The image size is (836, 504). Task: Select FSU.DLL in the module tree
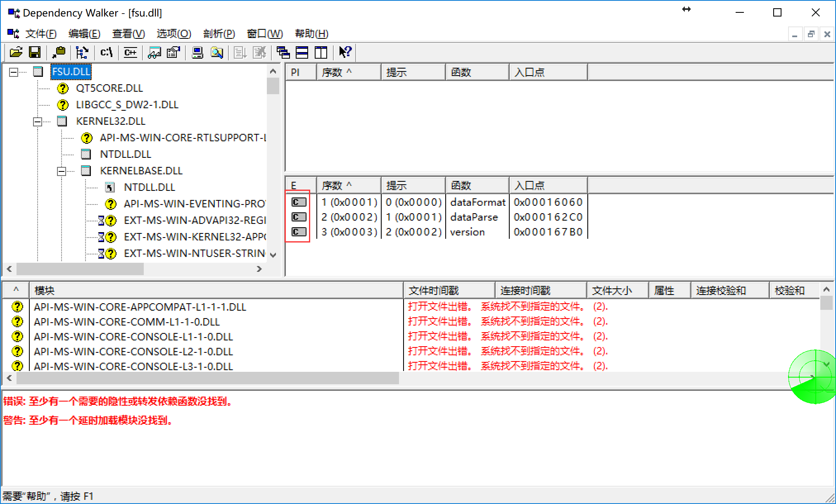[71, 71]
